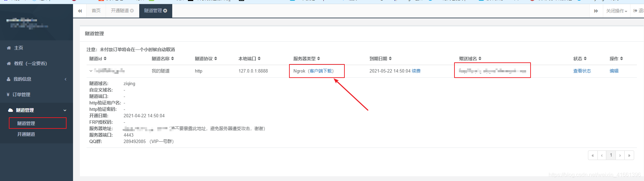Screen dimensions: 644x181
Task: Click the 我的隧道 name cell
Action: click(x=161, y=71)
